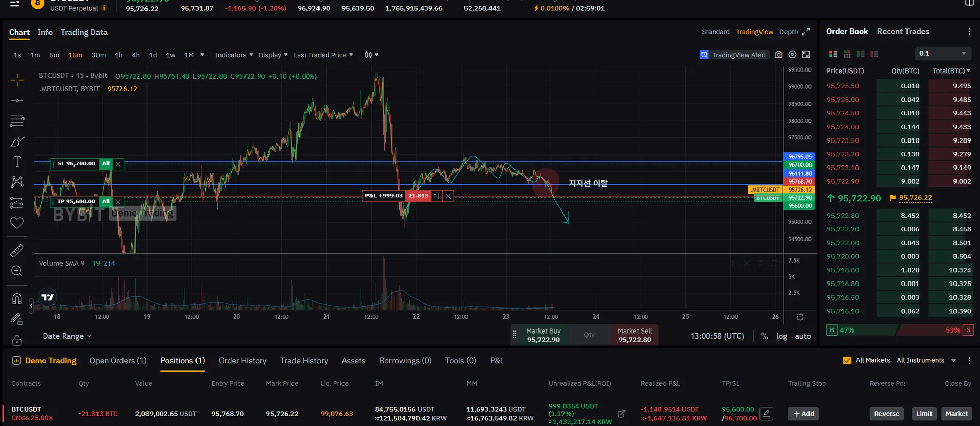
Task: Share the BTCUSDT position P&L
Action: [x=621, y=414]
